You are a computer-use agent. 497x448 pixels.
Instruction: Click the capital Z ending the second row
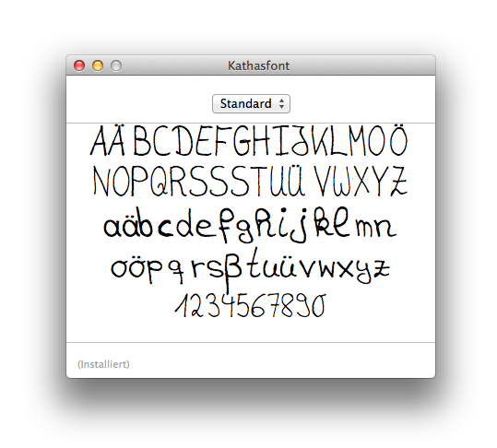coord(398,181)
